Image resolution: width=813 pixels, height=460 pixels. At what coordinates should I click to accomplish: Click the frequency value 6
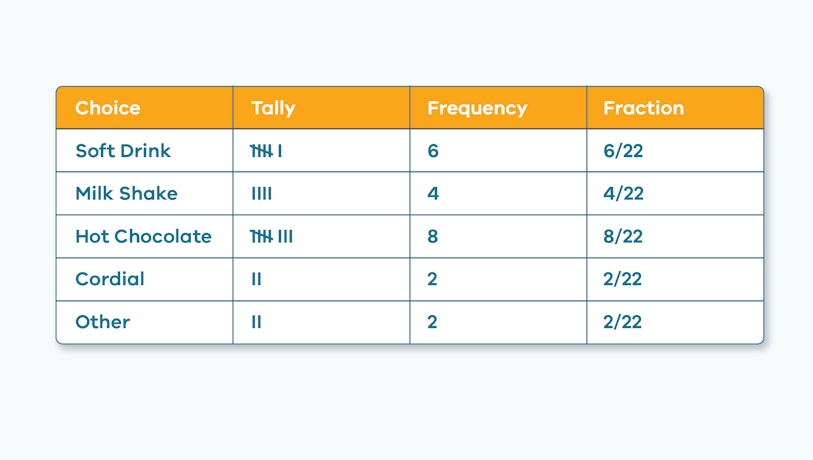tap(433, 151)
